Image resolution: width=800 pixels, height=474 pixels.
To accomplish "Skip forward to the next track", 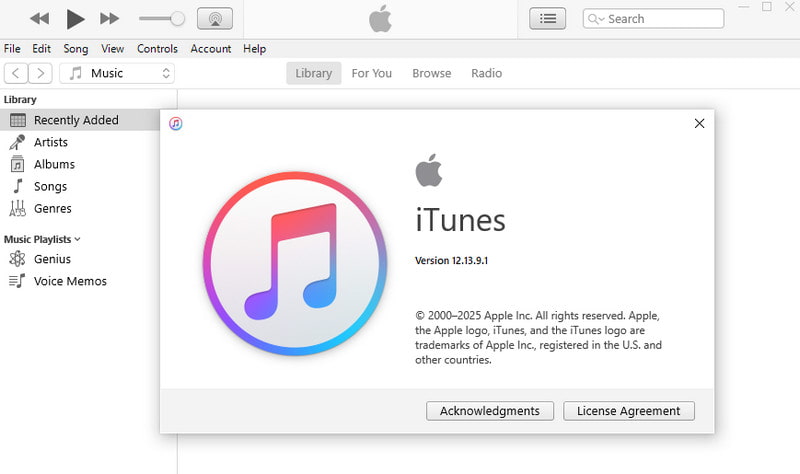I will click(x=109, y=19).
